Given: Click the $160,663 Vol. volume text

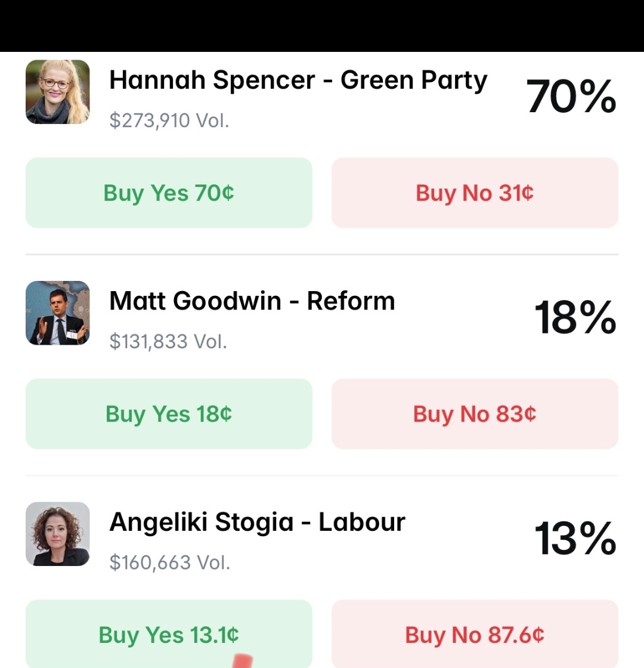Looking at the screenshot, I should 169,562.
